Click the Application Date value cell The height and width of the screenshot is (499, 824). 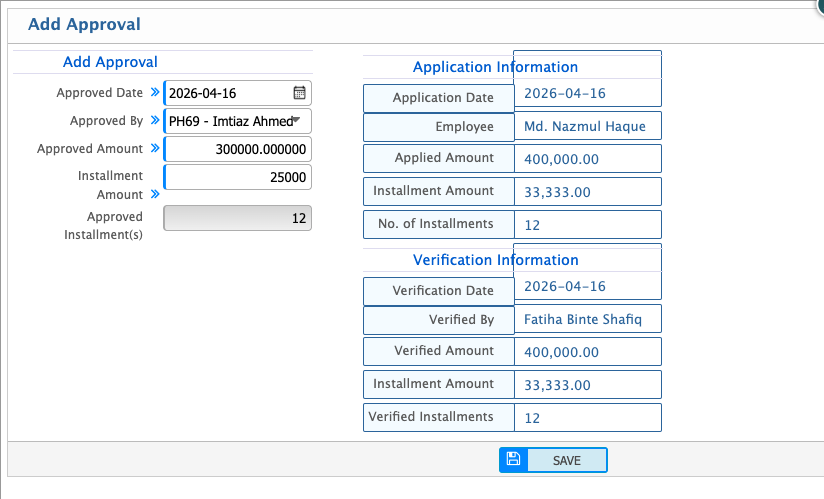coord(587,94)
